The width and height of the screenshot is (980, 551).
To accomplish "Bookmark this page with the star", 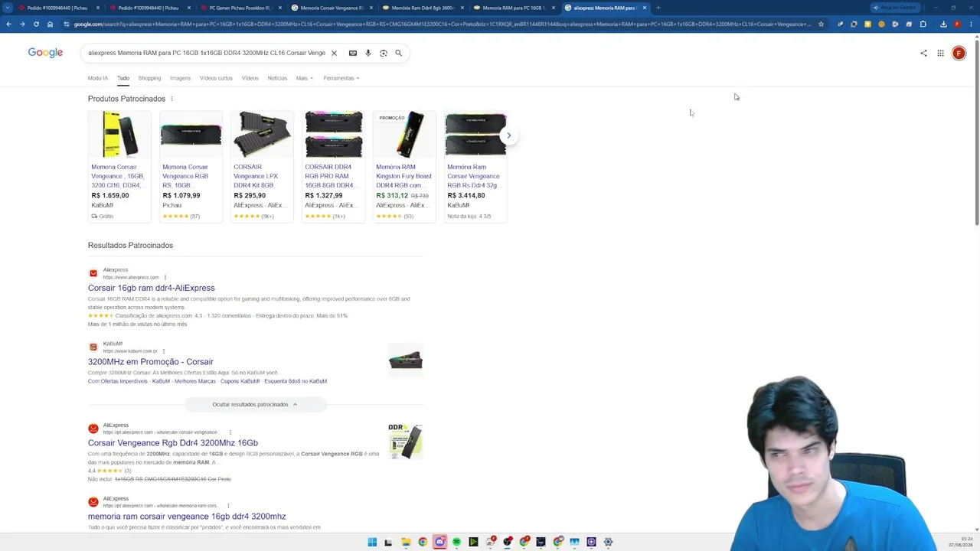I will pyautogui.click(x=821, y=24).
